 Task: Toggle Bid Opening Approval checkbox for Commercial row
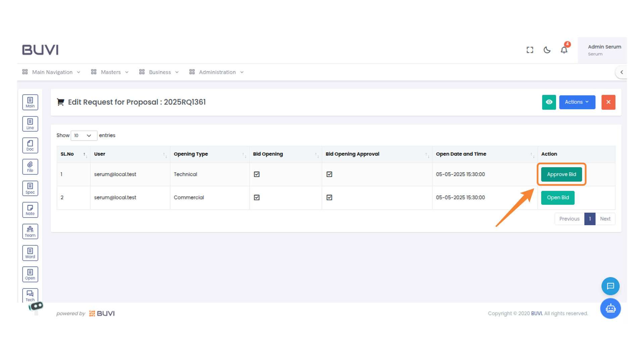point(329,197)
